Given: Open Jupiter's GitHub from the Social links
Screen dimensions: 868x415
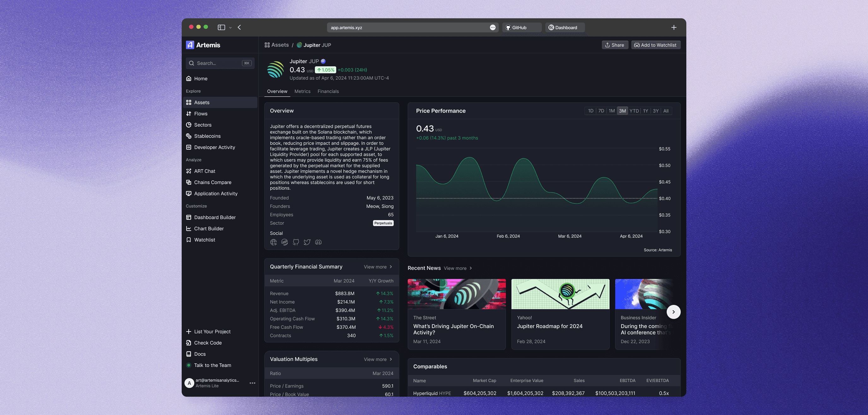Looking at the screenshot, I should (x=296, y=242).
